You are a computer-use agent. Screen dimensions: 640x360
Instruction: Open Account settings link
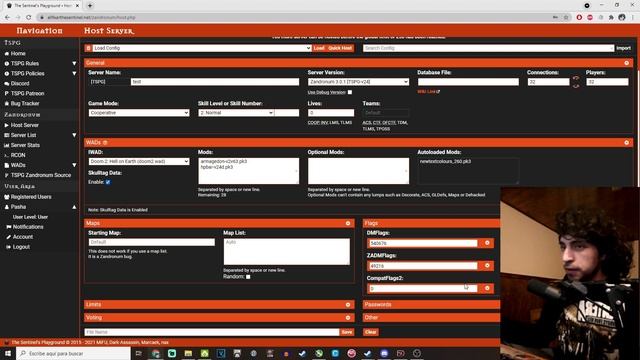pyautogui.click(x=23, y=237)
